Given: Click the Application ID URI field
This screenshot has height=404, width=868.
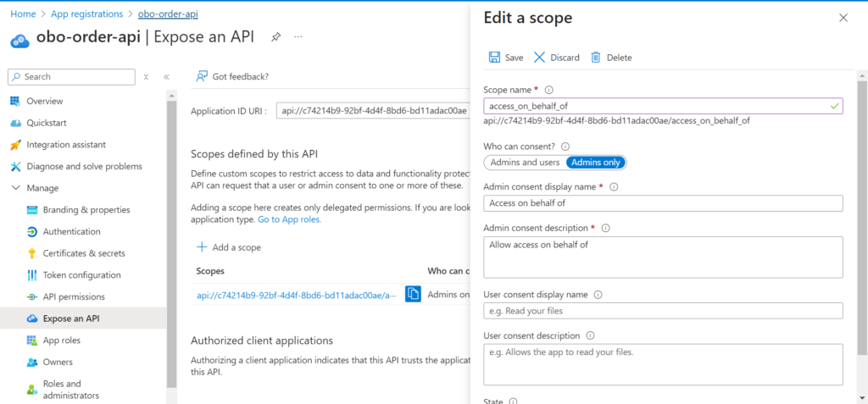Looking at the screenshot, I should (373, 111).
